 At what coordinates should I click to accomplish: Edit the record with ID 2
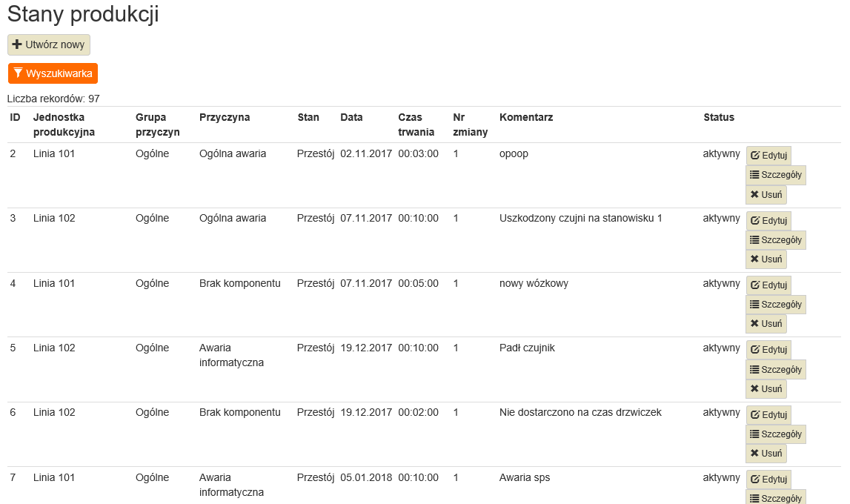[x=768, y=156]
